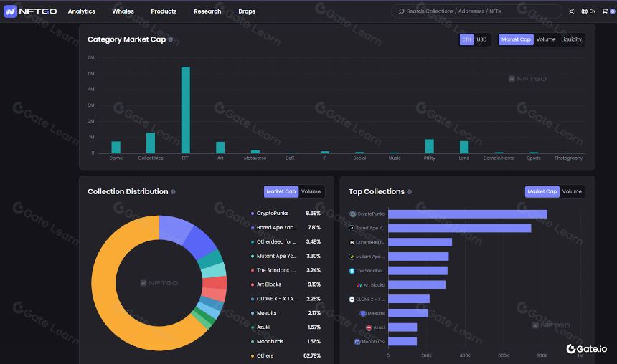Click the Art bar in category chart

click(x=220, y=148)
